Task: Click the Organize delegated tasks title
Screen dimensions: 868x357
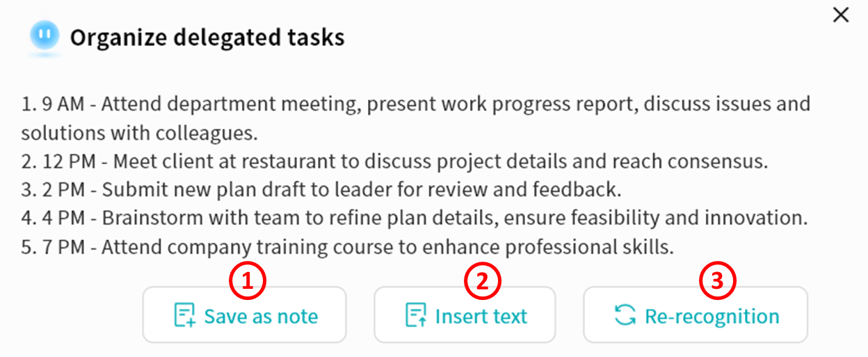Action: [x=207, y=37]
